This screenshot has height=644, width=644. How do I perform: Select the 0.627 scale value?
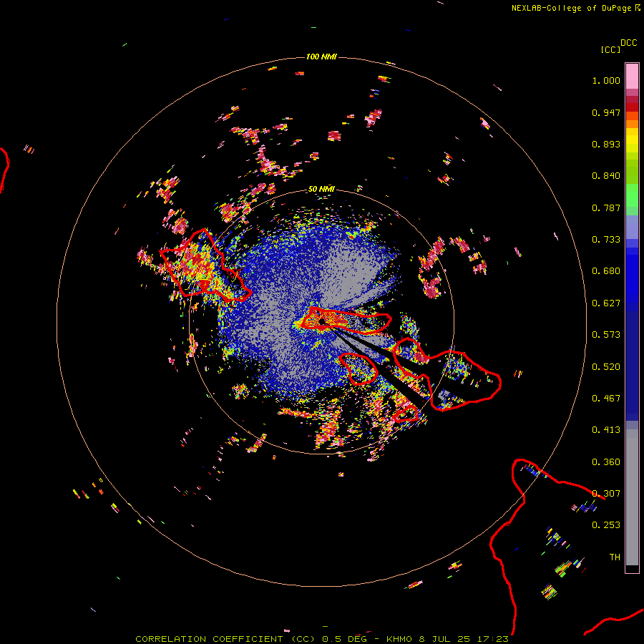tap(606, 303)
